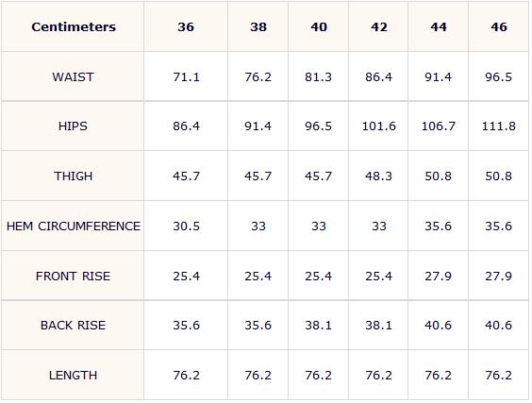Click the THIGH row label
The width and height of the screenshot is (532, 403).
point(74,176)
